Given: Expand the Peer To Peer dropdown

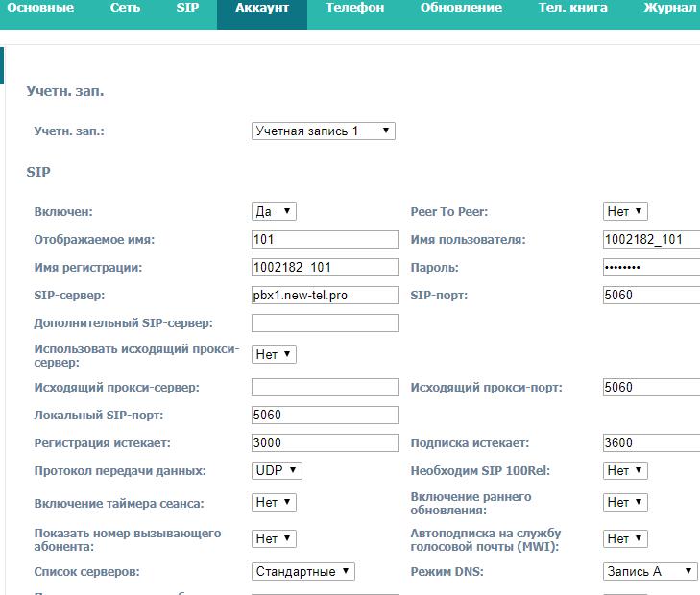Looking at the screenshot, I should pos(626,211).
